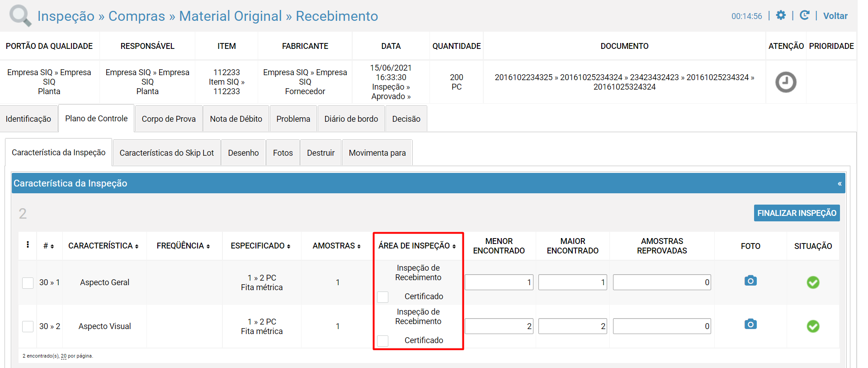Select the Característica da Inspeção sub-tab
This screenshot has height=368, width=868.
coord(59,153)
